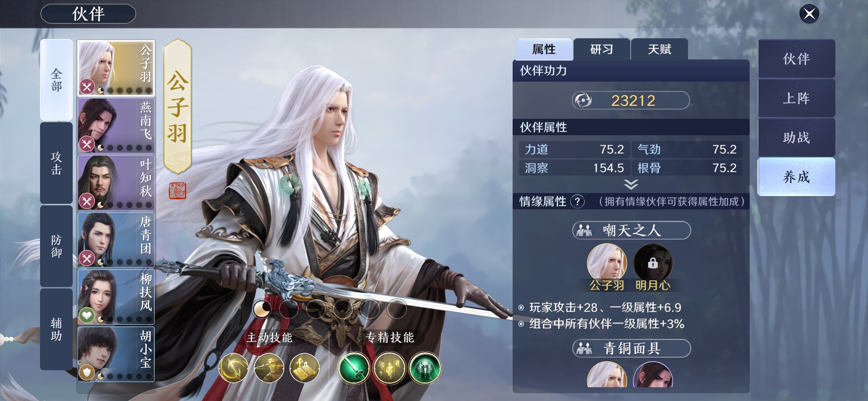The height and width of the screenshot is (401, 868).
Task: Open the 助战 side button
Action: tap(796, 138)
